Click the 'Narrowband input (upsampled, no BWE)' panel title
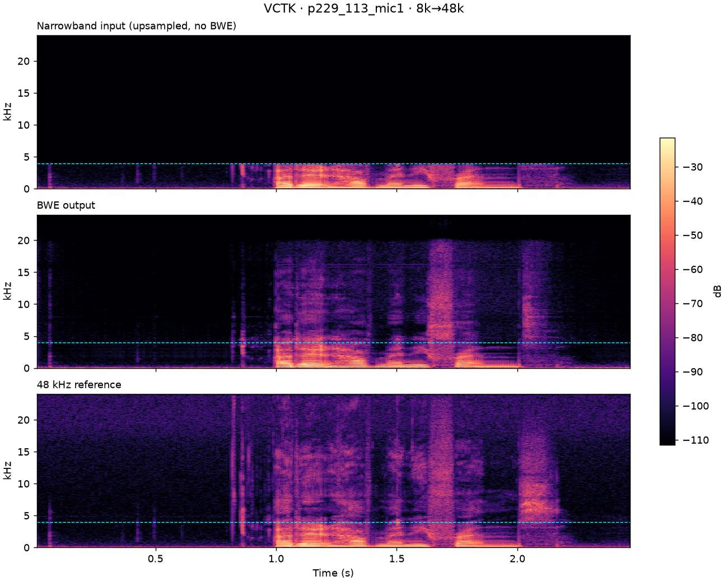Viewport: 728px width, 582px height. coord(137,26)
